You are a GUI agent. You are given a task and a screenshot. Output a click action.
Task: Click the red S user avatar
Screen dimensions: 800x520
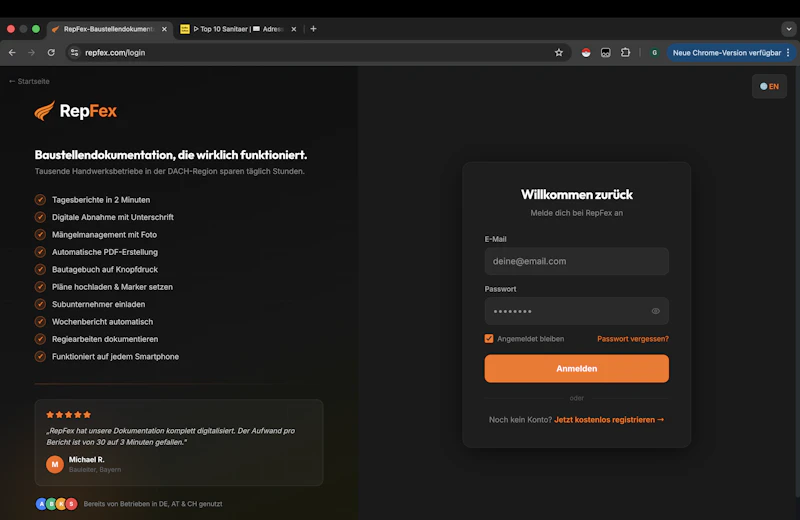(71, 504)
